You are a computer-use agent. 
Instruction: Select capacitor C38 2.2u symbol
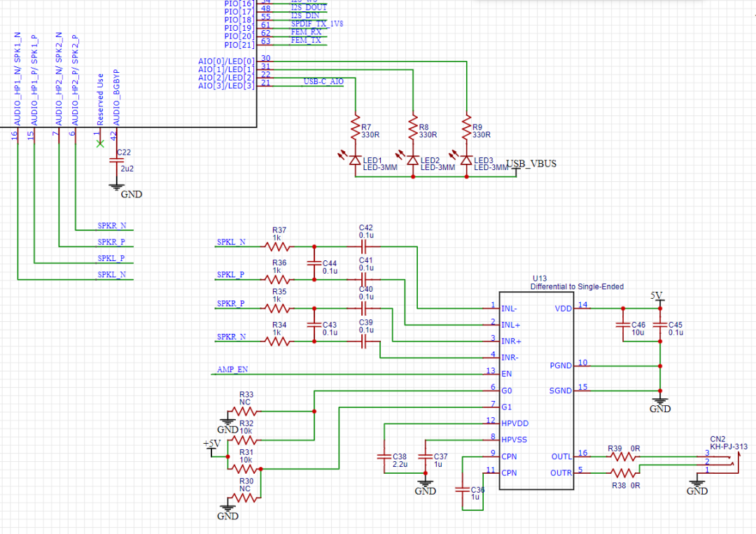click(x=384, y=456)
